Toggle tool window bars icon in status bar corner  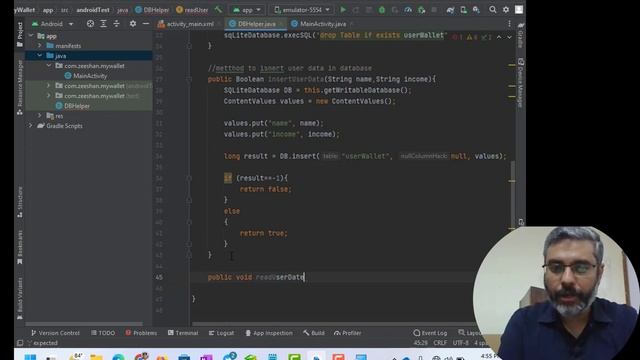[20, 343]
